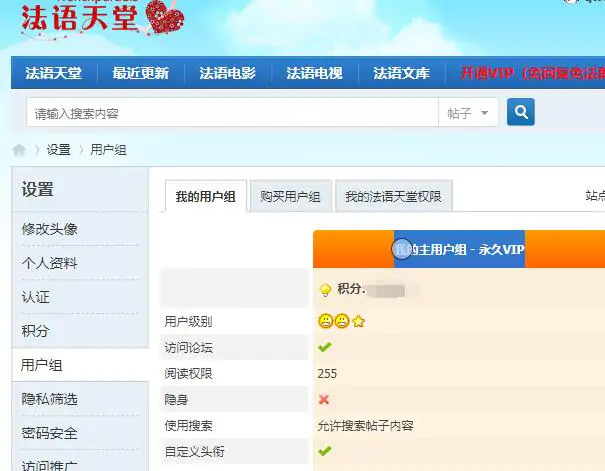This screenshot has width=605, height=471.
Task: Click the green check in 访问论坛 row
Action: [x=324, y=347]
